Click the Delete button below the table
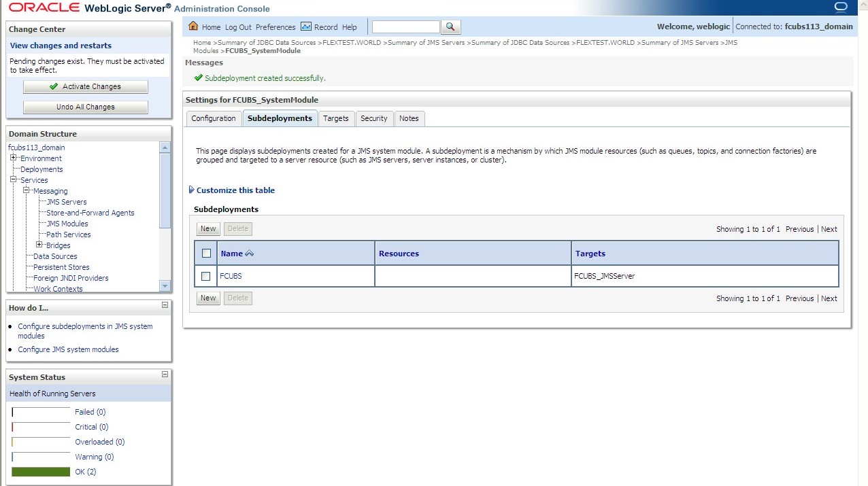868x486 pixels. pos(237,298)
